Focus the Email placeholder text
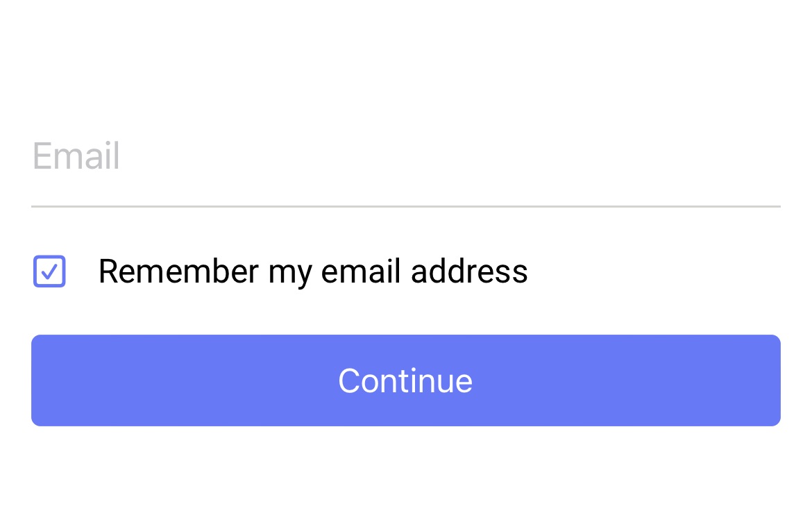812x511 pixels. point(76,156)
